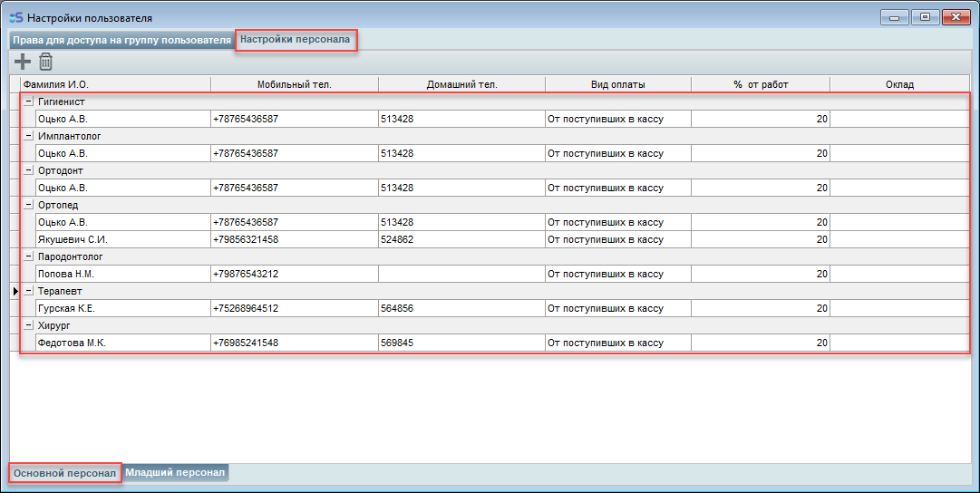Click Попова Н.М. empty home phone cell
Screen dimensions: 980x493
pos(461,274)
